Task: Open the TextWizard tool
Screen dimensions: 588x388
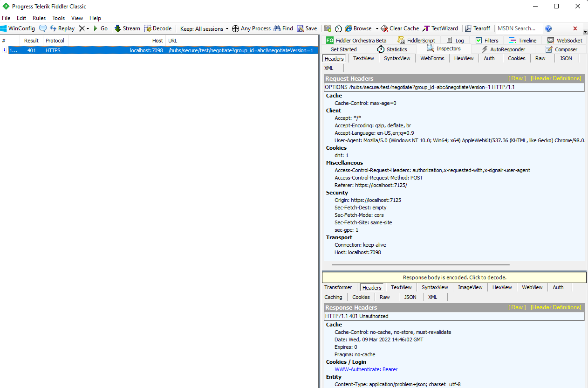Action: click(440, 28)
